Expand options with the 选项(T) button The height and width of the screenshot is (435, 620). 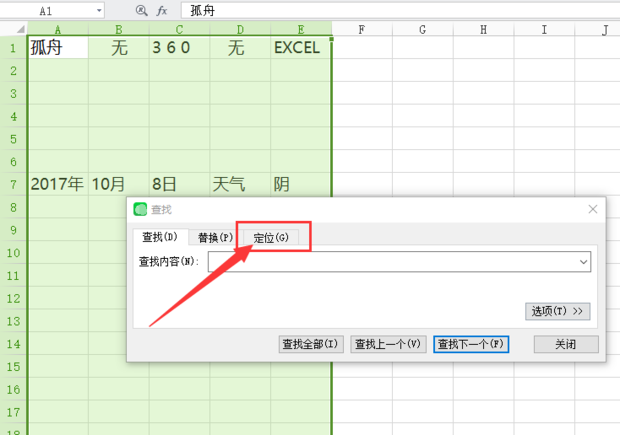(x=557, y=312)
